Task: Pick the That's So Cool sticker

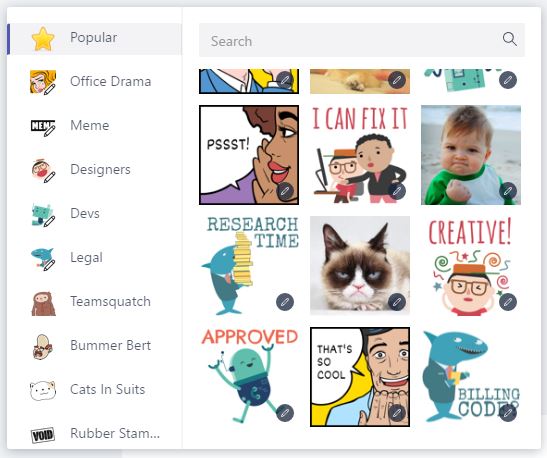Action: click(x=360, y=377)
